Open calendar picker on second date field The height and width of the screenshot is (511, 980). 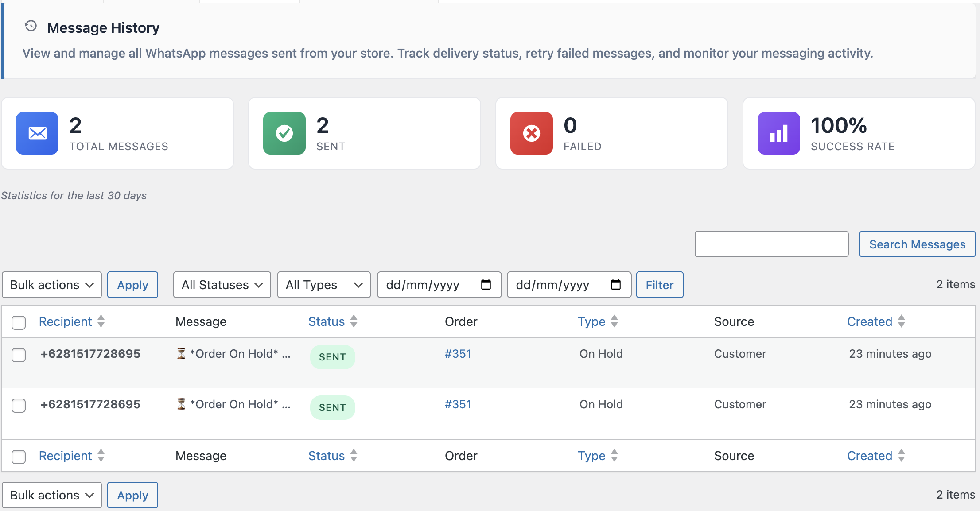click(x=616, y=285)
